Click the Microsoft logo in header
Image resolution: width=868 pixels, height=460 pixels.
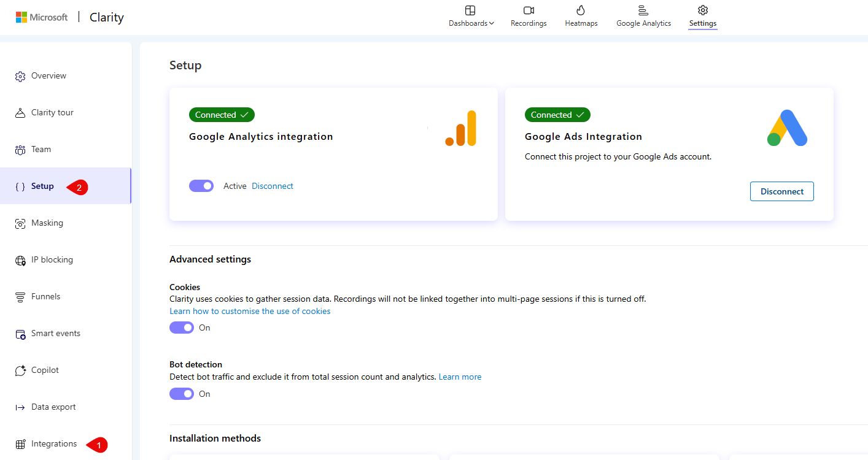[42, 17]
